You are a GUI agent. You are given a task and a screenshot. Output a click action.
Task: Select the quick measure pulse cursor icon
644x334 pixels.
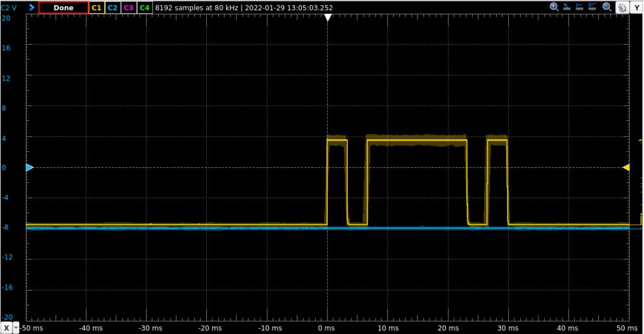tap(592, 6)
